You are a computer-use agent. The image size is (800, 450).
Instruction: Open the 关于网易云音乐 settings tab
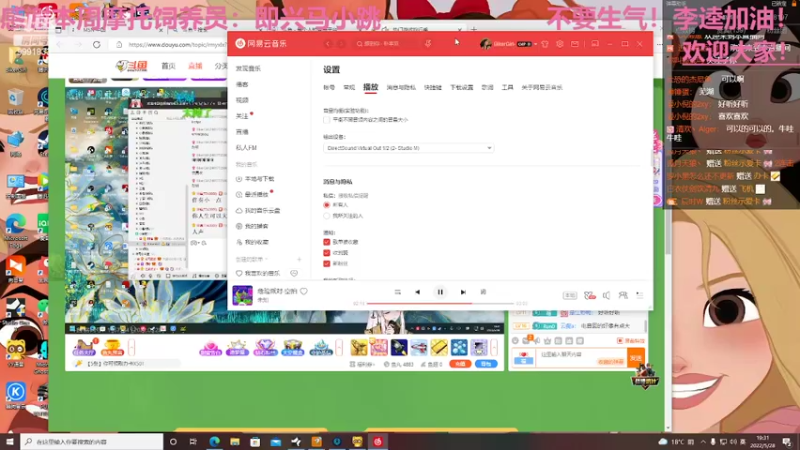coord(542,88)
